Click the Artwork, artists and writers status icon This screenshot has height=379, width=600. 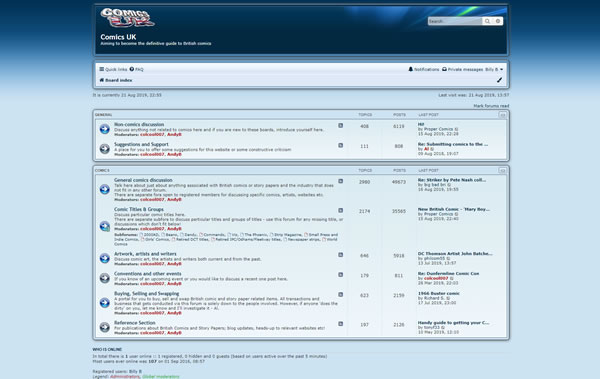pyautogui.click(x=105, y=258)
